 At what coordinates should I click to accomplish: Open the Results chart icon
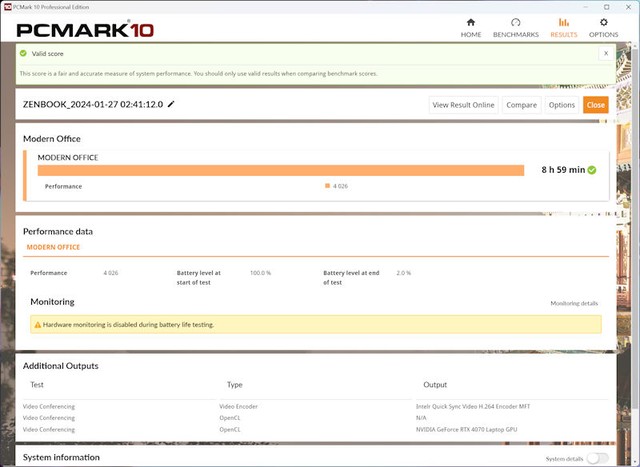(564, 22)
